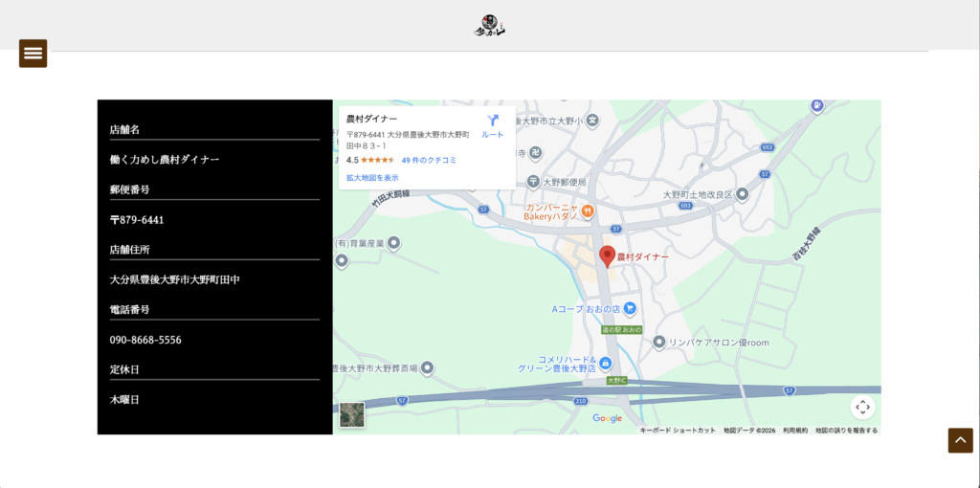The height and width of the screenshot is (488, 980).
Task: Click the Aコープ おおの店 shopping cart marker
Action: click(630, 309)
